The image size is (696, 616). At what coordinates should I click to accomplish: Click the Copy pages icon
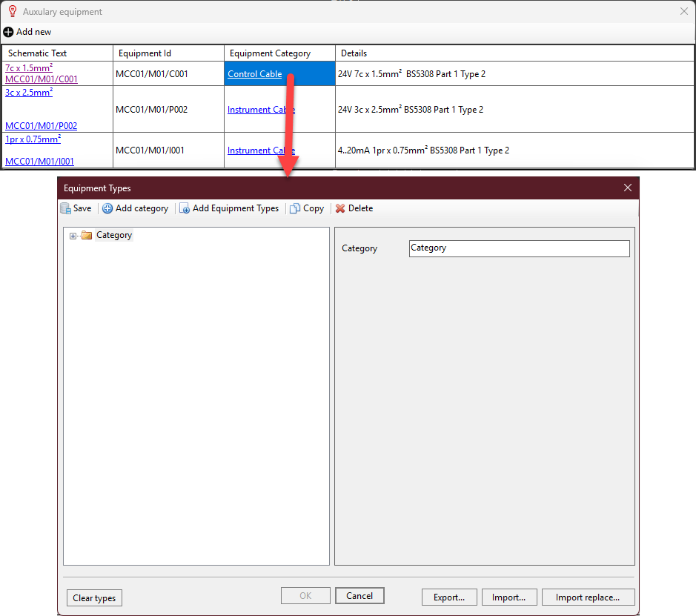(x=295, y=208)
